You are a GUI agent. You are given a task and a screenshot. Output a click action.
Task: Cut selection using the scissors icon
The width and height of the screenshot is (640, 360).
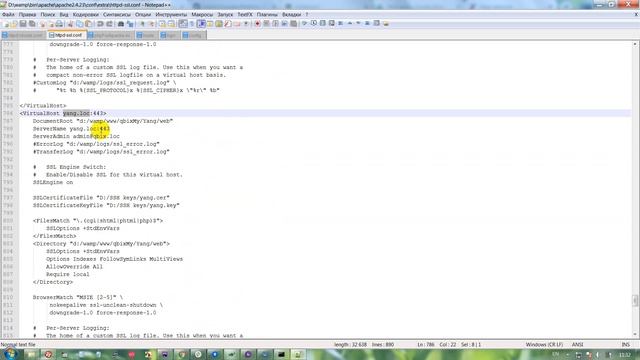pyautogui.click(x=70, y=24)
